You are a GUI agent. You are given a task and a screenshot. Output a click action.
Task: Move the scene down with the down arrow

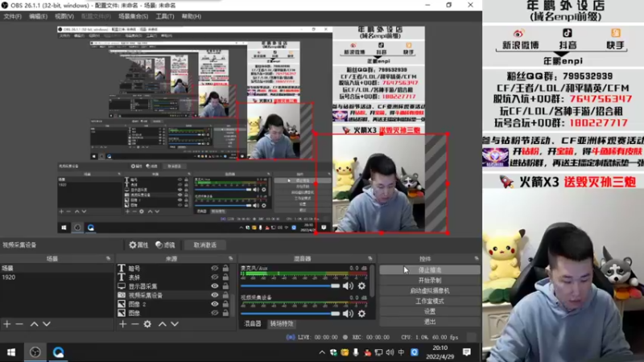pyautogui.click(x=47, y=324)
